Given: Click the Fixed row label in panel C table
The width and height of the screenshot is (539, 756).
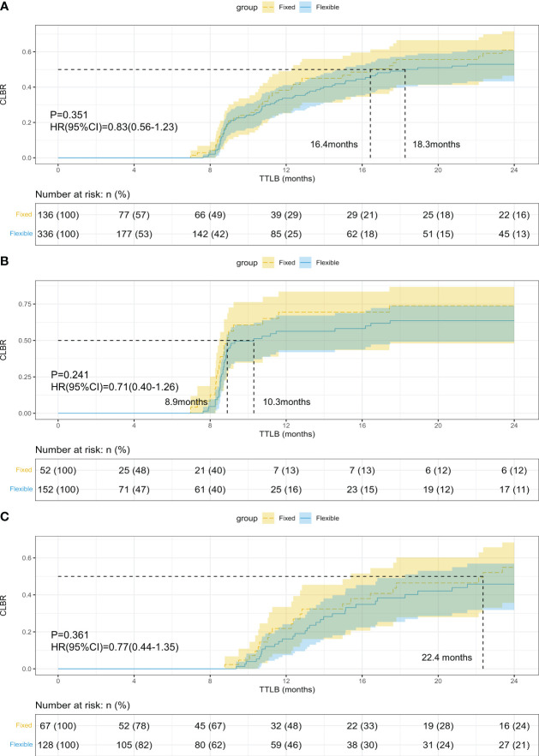Looking at the screenshot, I should (23, 725).
